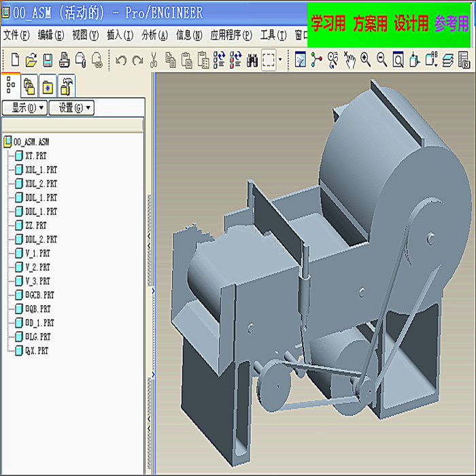Open an existing file via the folder icon

tap(31, 60)
